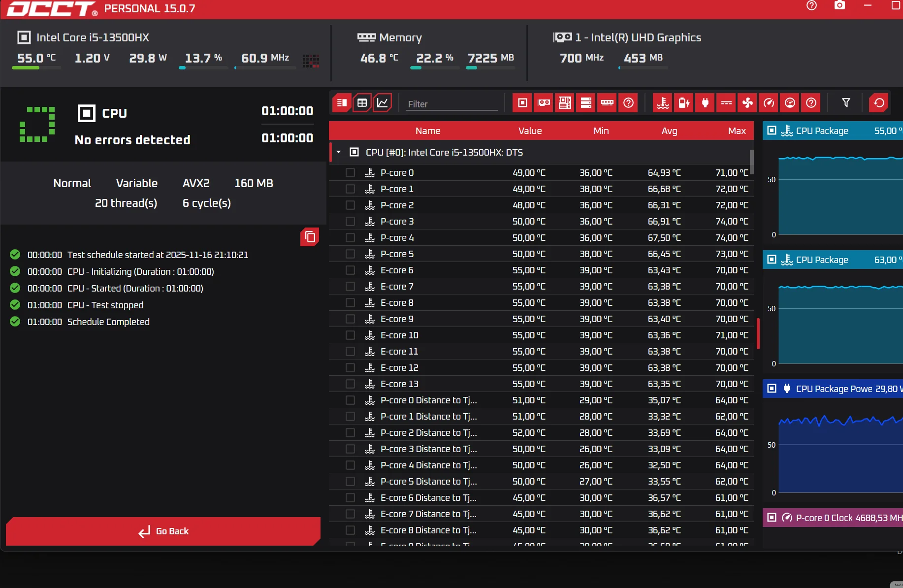Click the Intel Core i5-13500HX header label
903x588 pixels.
(x=93, y=37)
